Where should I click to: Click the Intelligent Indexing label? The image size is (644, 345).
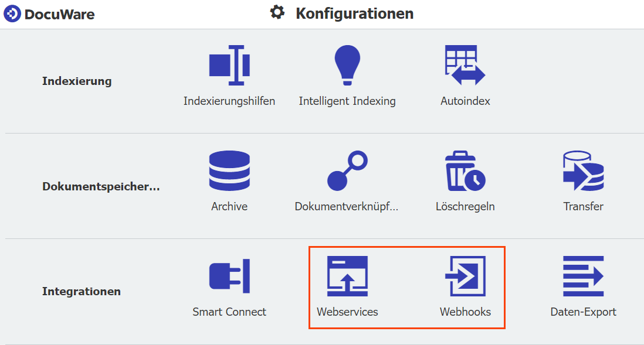pyautogui.click(x=347, y=101)
